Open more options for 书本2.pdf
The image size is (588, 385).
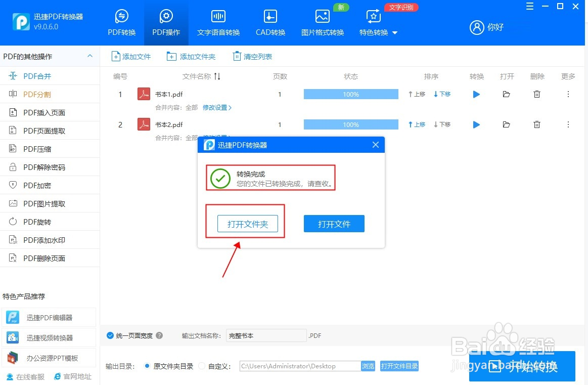(568, 124)
